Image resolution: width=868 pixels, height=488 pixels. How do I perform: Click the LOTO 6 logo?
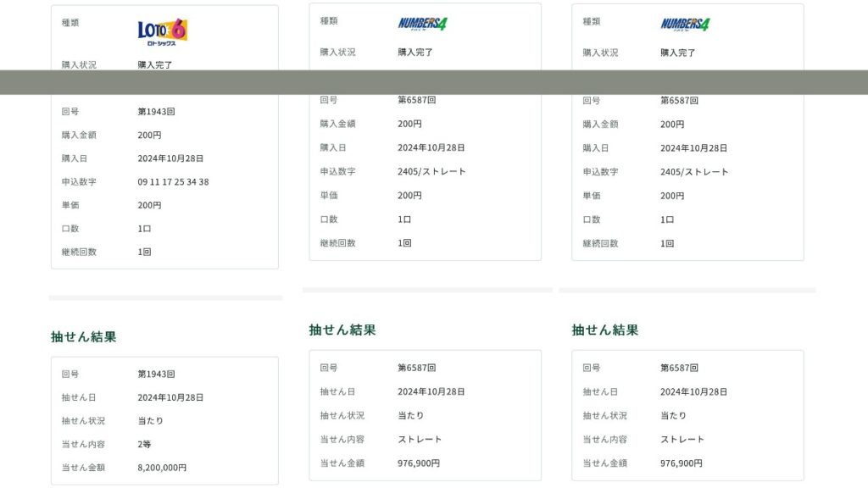pos(162,31)
